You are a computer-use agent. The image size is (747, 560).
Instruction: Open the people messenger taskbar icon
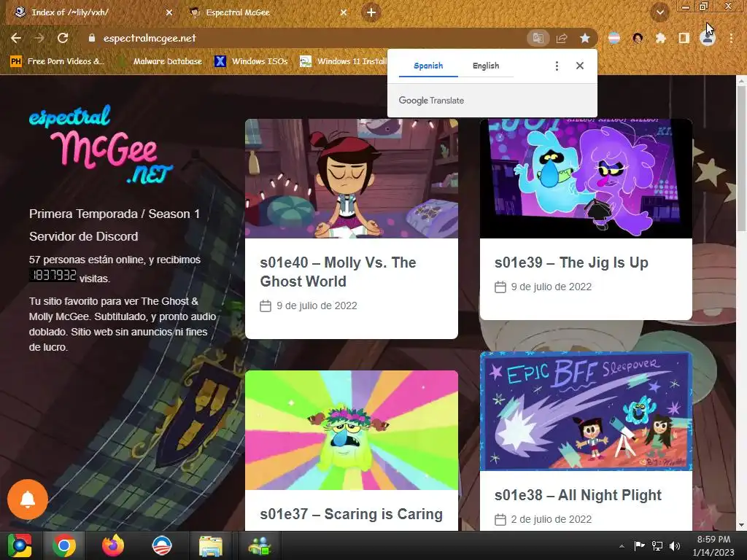(259, 545)
